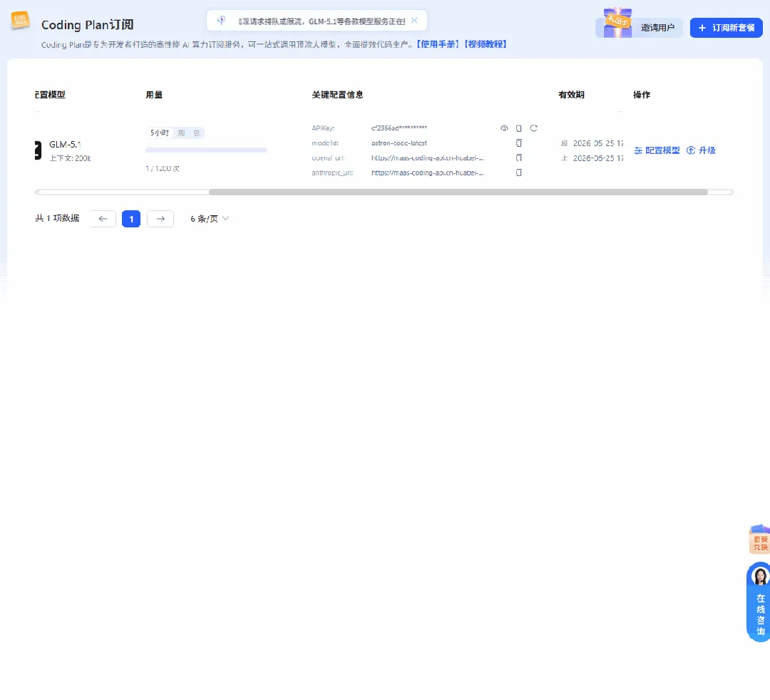Click the 升级 upgrade link

coord(701,150)
